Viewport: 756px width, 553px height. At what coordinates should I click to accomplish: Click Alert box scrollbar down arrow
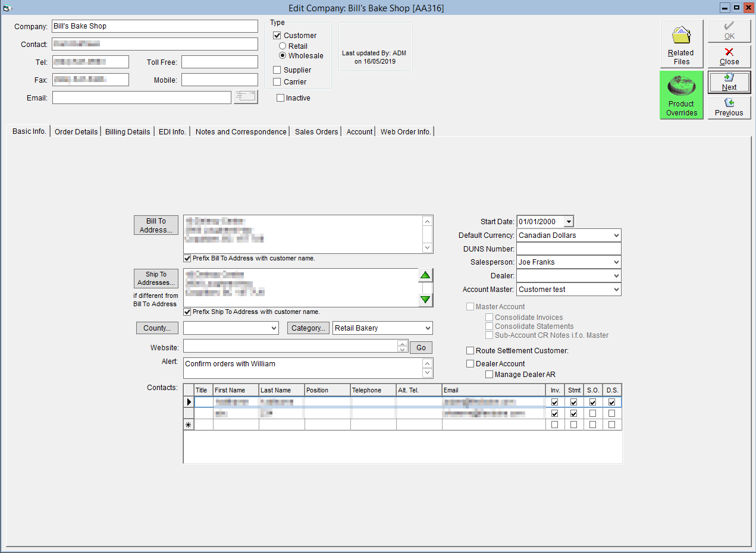click(x=428, y=373)
